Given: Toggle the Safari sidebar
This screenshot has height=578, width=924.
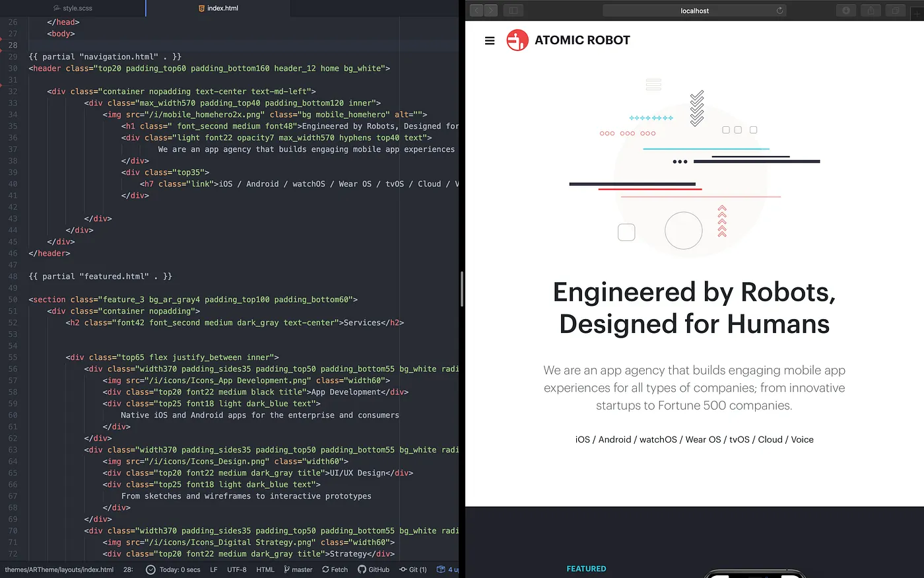Looking at the screenshot, I should click(513, 10).
